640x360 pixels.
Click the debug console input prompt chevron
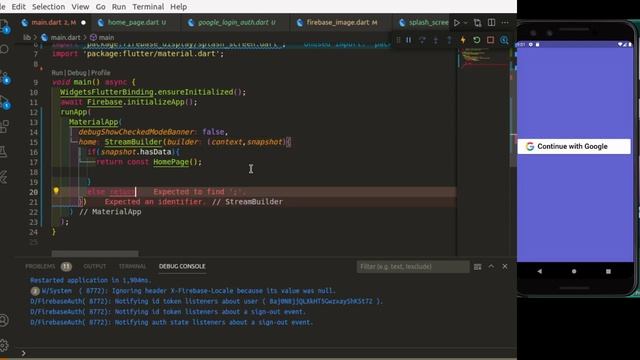point(23,353)
